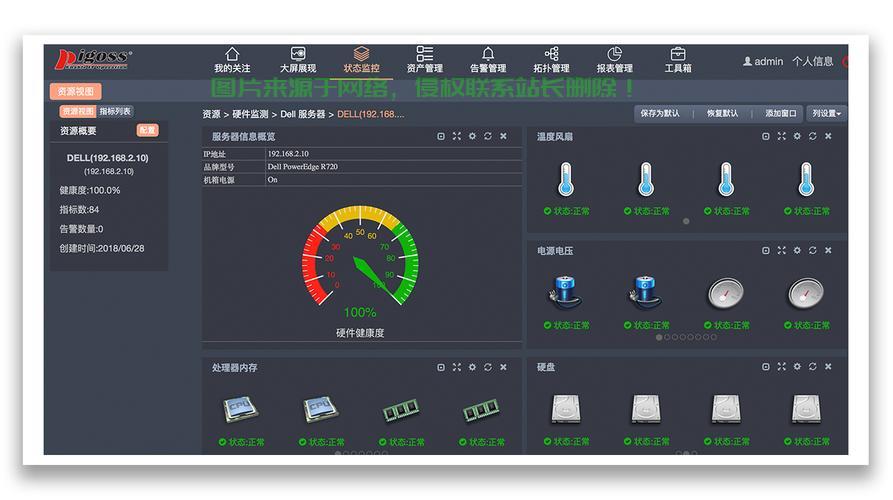Click first CPU chip icon in 处理器内存
Viewport: 893px width, 500px height.
pos(240,409)
